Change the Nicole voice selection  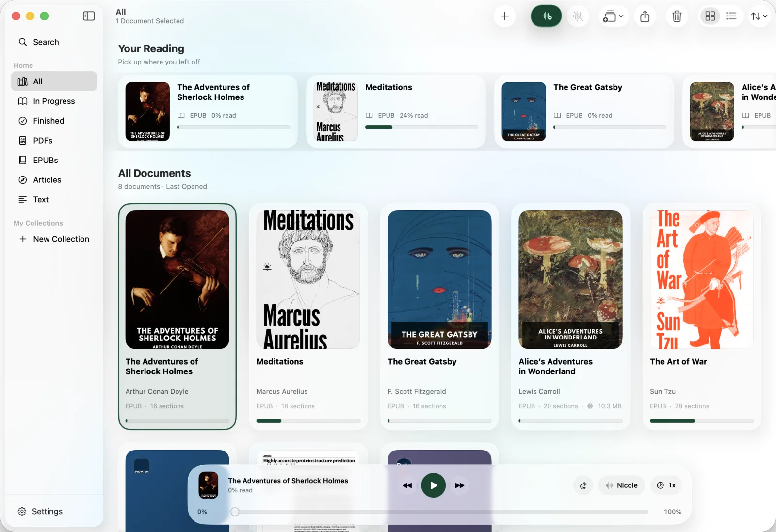[622, 485]
